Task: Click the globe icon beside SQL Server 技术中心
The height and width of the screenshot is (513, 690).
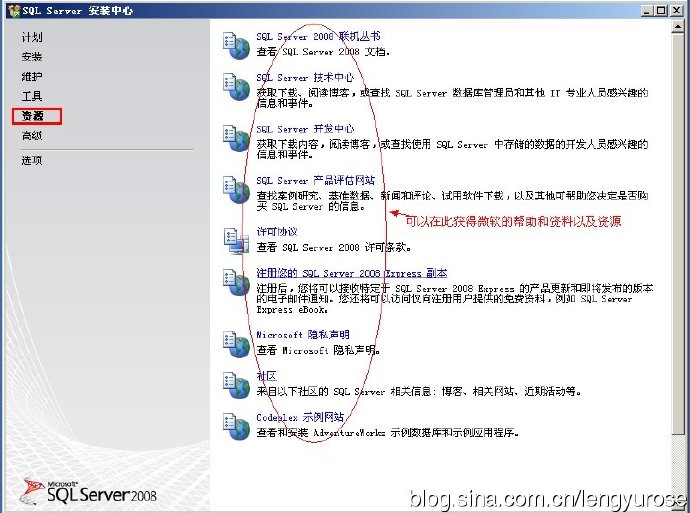Action: click(236, 86)
